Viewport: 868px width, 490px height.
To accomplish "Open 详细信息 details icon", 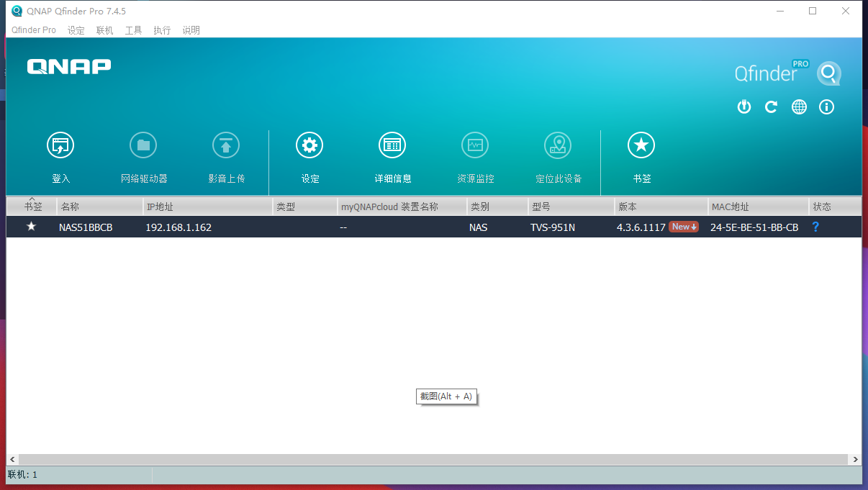I will [x=392, y=145].
